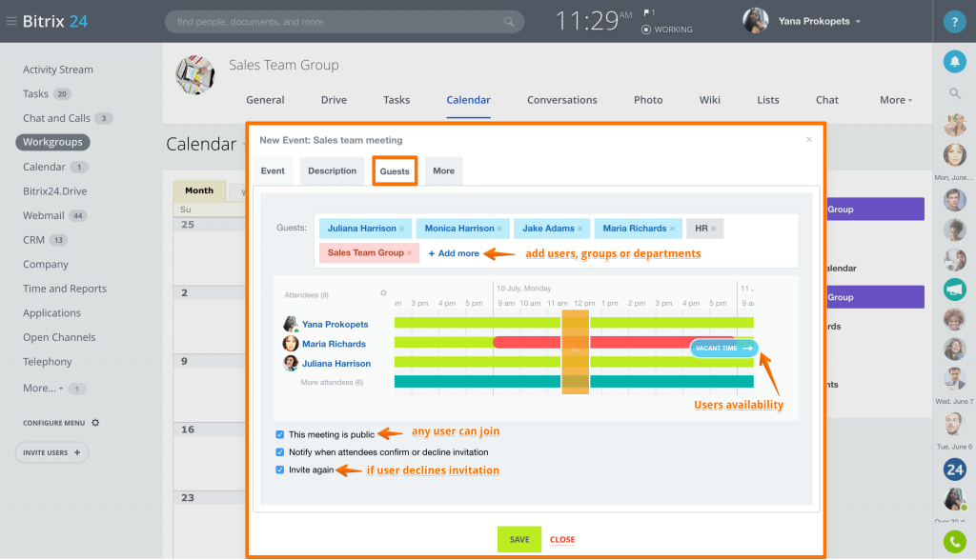Expand More... in the left menu

[x=43, y=389]
